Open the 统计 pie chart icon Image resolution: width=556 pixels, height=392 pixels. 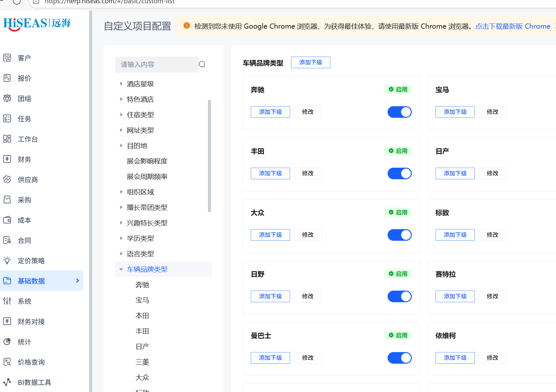click(x=7, y=342)
